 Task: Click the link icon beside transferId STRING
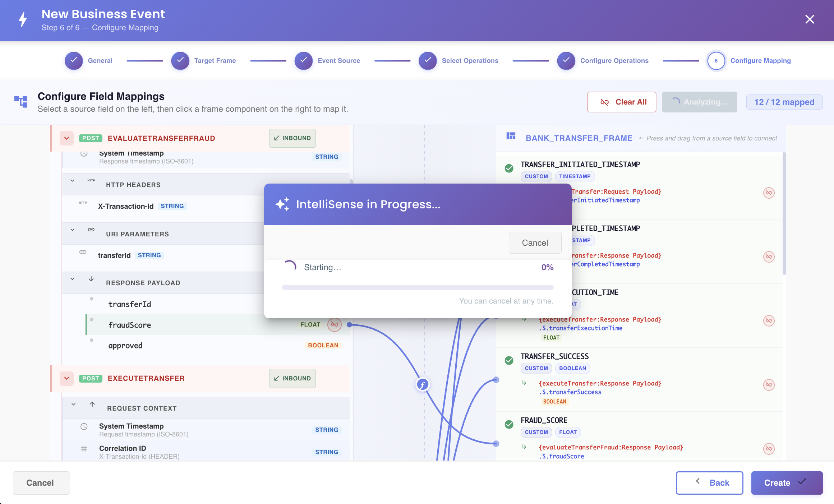click(83, 252)
